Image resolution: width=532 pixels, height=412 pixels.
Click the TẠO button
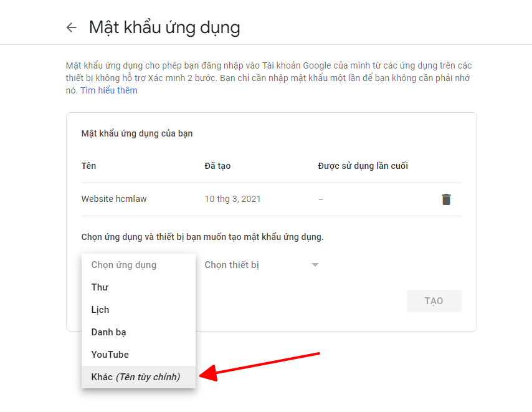pyautogui.click(x=434, y=301)
